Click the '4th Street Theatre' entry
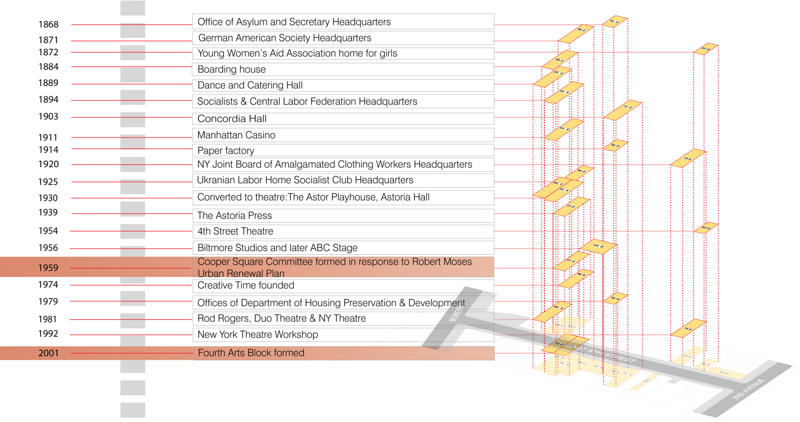This screenshot has height=422, width=800. coord(343,231)
